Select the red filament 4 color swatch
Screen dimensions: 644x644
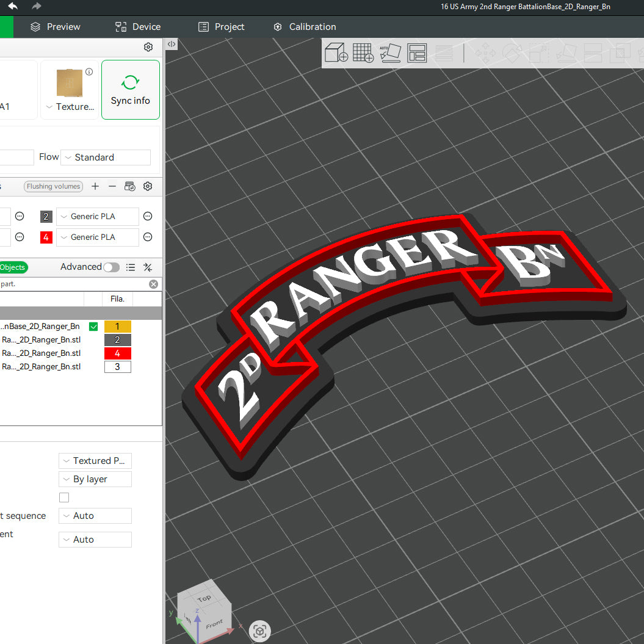tap(46, 237)
